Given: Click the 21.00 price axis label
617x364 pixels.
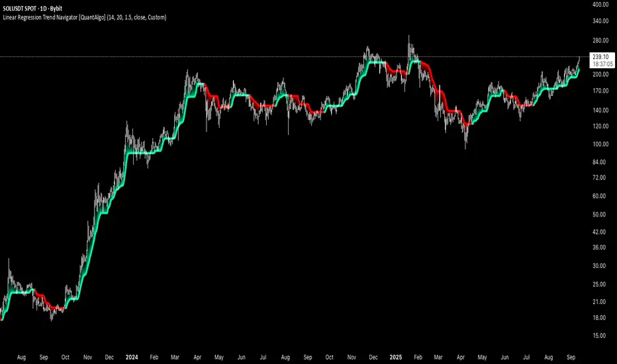Looking at the screenshot, I should pos(599,301).
